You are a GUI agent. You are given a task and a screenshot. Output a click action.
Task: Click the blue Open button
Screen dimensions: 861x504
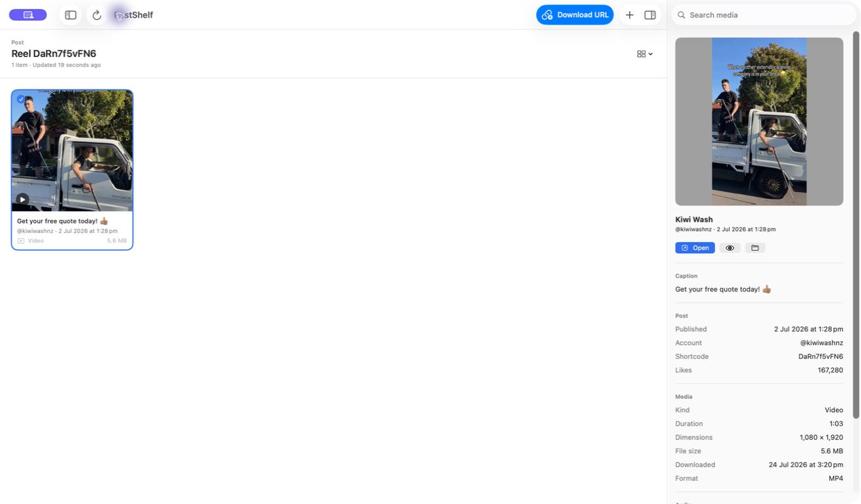[x=695, y=248]
